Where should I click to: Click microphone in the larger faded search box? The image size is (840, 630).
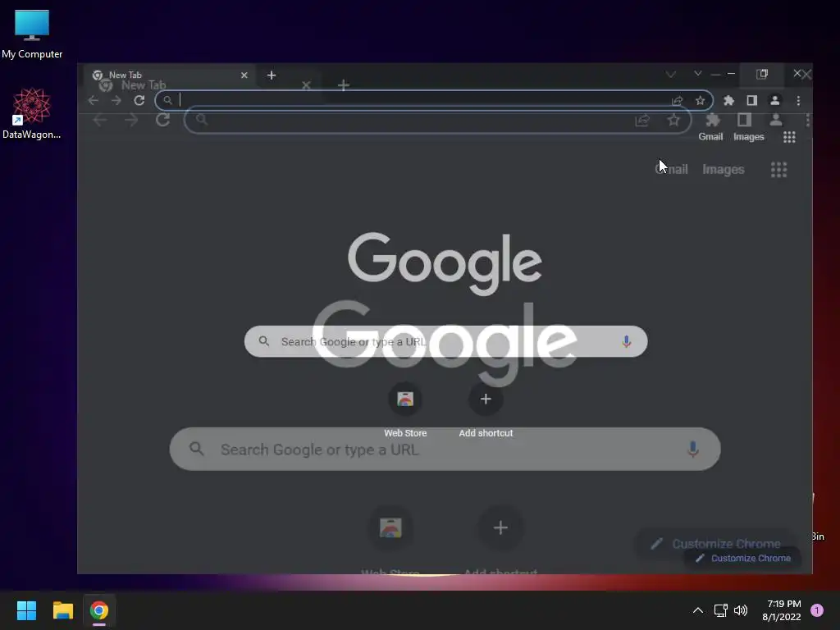point(692,449)
